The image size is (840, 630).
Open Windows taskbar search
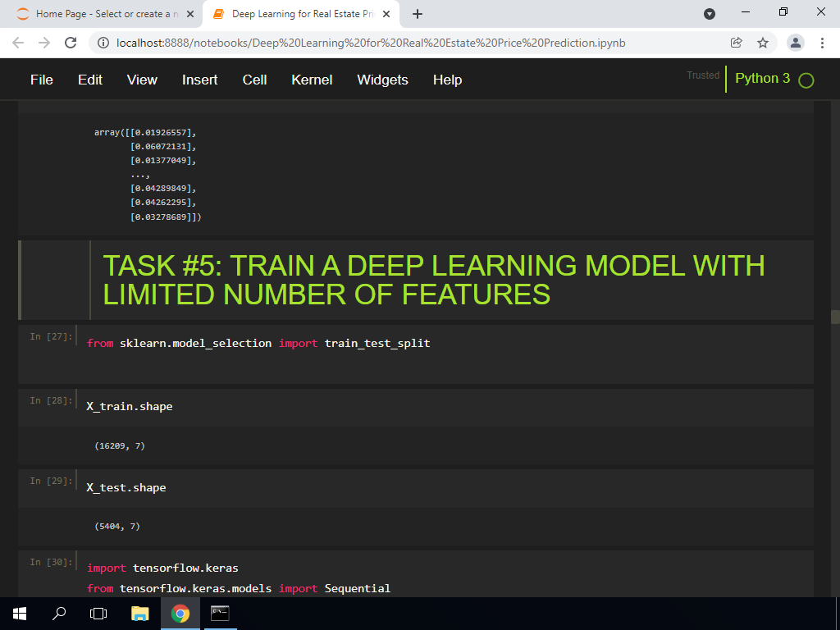(x=59, y=614)
